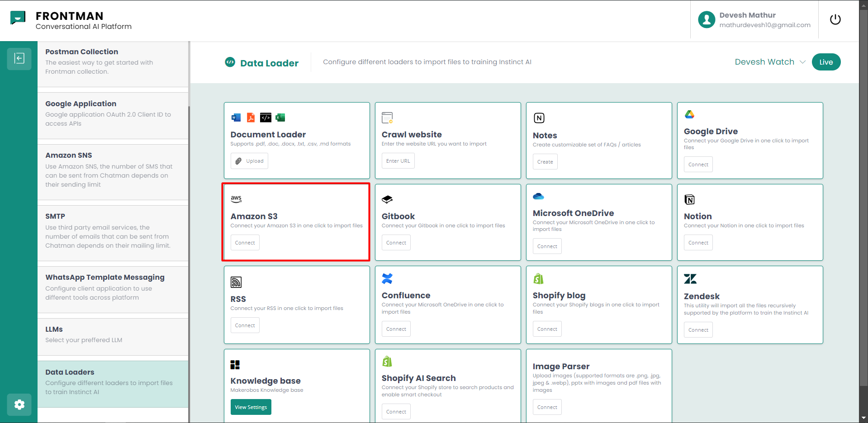Open the LLMs sidebar section

(113, 334)
